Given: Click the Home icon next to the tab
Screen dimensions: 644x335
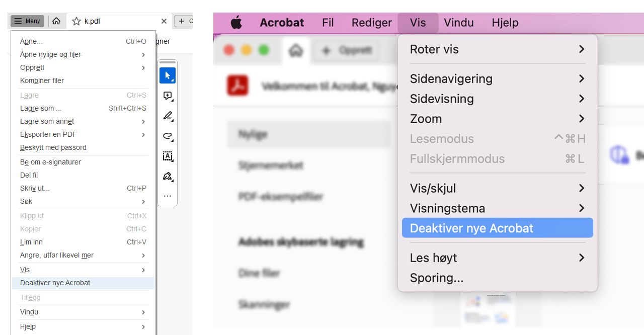Looking at the screenshot, I should (56, 21).
